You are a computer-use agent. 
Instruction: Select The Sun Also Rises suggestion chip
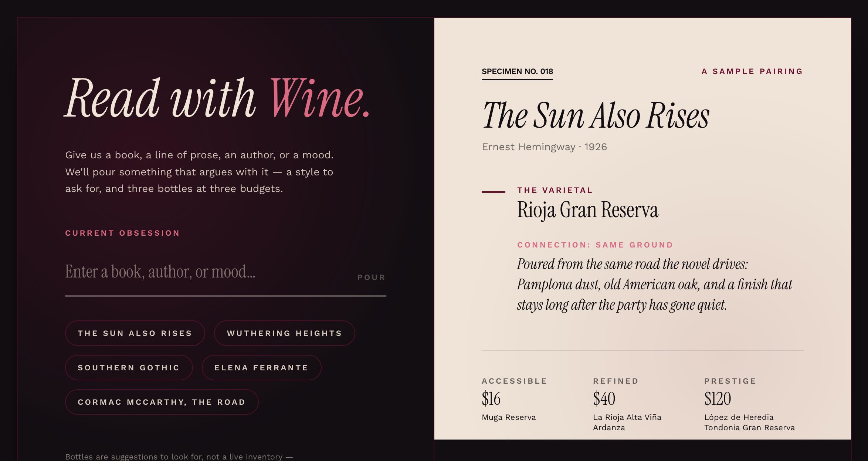pyautogui.click(x=135, y=333)
